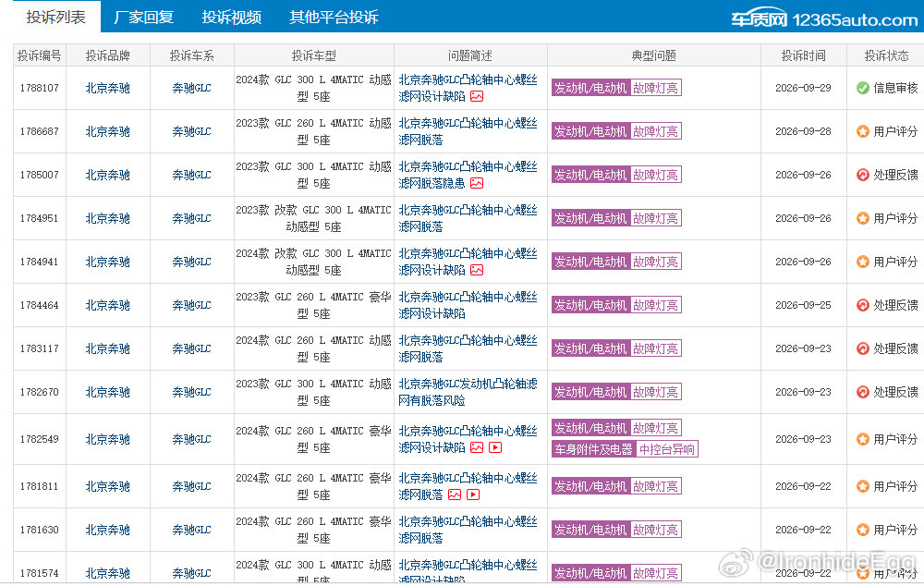924x586 pixels.
Task: Open 奔驰GLC series link for complaint 1784951
Action: [x=191, y=218]
